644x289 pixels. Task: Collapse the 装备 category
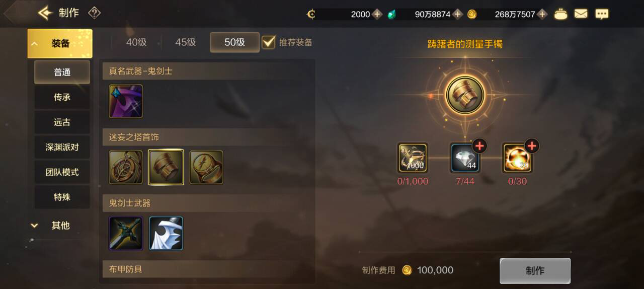coord(60,43)
